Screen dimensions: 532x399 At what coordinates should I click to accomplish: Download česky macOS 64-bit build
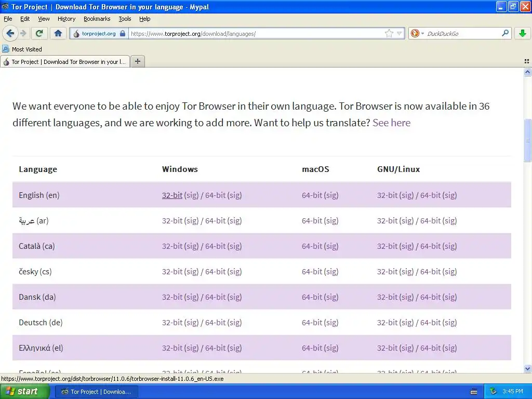click(x=312, y=271)
